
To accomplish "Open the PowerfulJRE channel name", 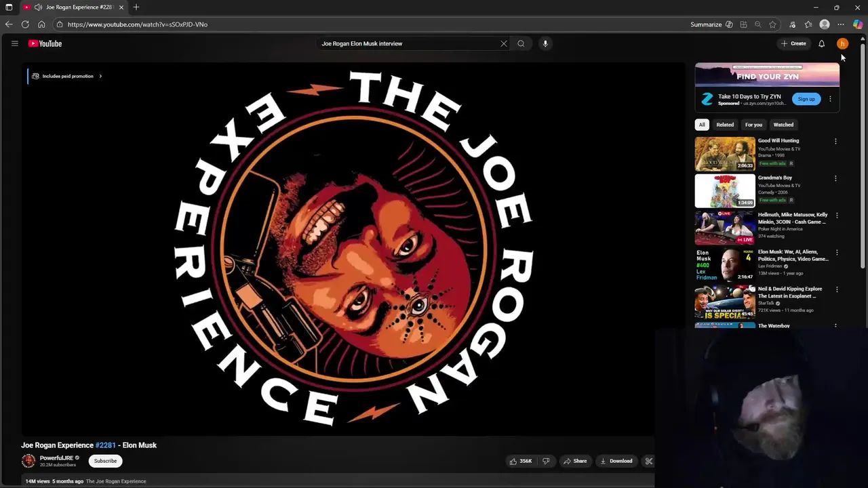I will pyautogui.click(x=56, y=458).
